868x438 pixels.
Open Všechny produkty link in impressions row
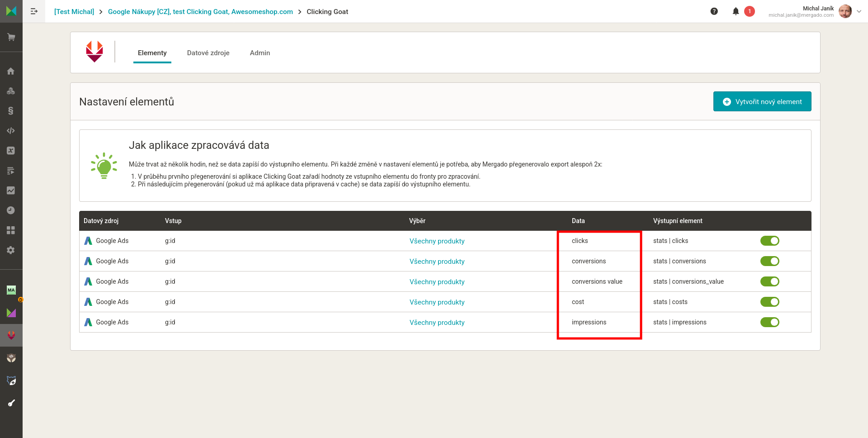pos(437,323)
